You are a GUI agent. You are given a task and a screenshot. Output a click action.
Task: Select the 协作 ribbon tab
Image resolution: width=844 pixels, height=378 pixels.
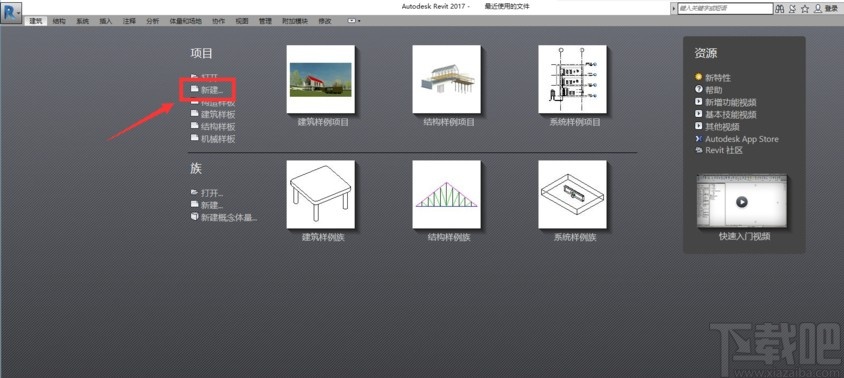tap(219, 21)
